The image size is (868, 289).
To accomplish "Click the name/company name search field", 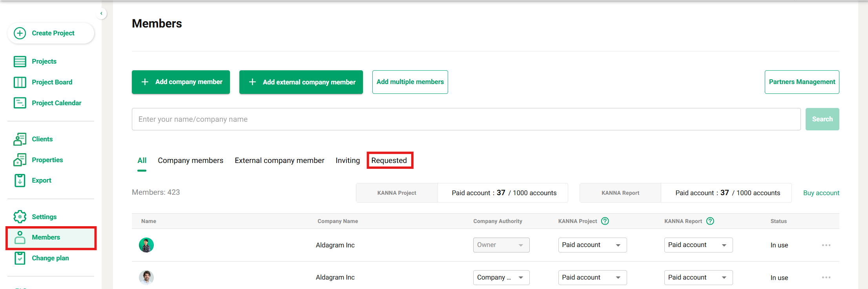I will point(466,119).
